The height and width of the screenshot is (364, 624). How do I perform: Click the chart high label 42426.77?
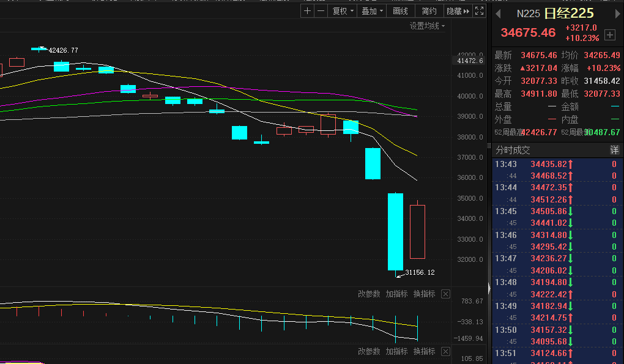click(x=63, y=50)
